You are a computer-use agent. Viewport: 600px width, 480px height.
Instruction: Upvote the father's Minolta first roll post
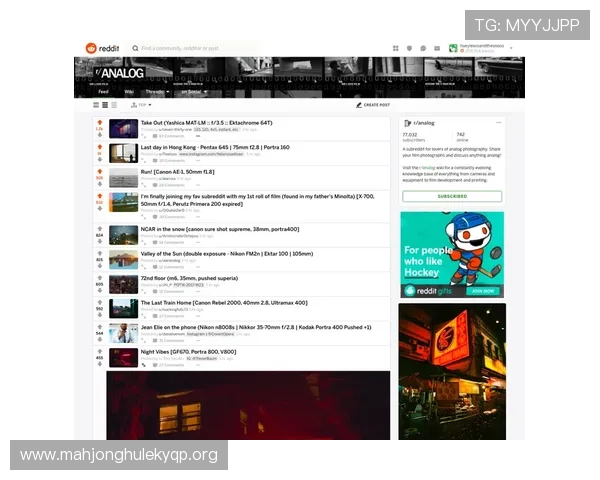point(99,196)
